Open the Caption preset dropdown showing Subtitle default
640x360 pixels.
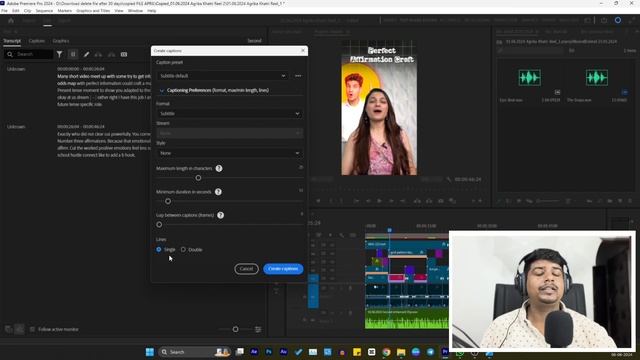pos(222,76)
